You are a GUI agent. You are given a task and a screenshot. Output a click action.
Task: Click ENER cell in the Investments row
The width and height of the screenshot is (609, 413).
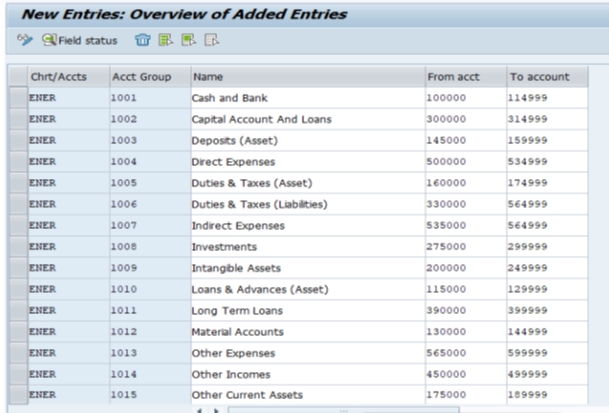coord(69,247)
